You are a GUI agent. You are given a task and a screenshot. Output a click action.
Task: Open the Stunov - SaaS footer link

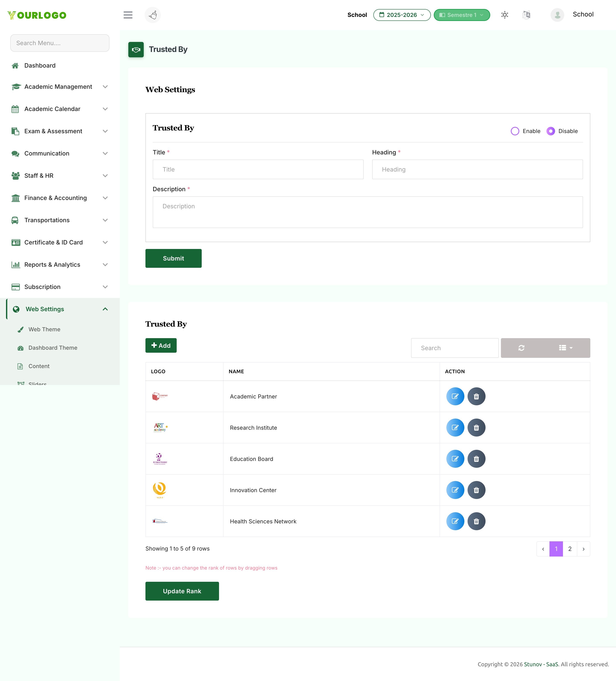(541, 664)
